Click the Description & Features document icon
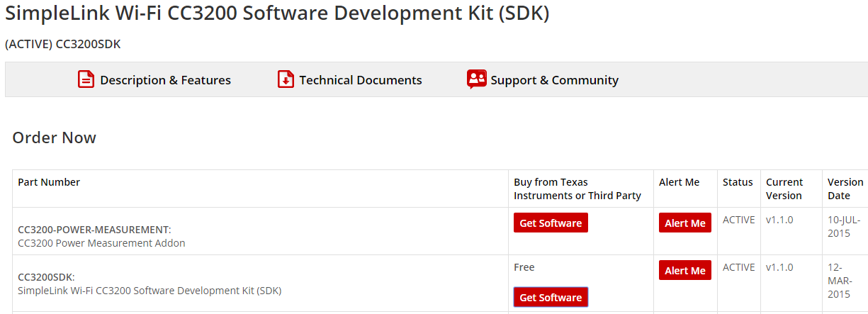 click(86, 79)
